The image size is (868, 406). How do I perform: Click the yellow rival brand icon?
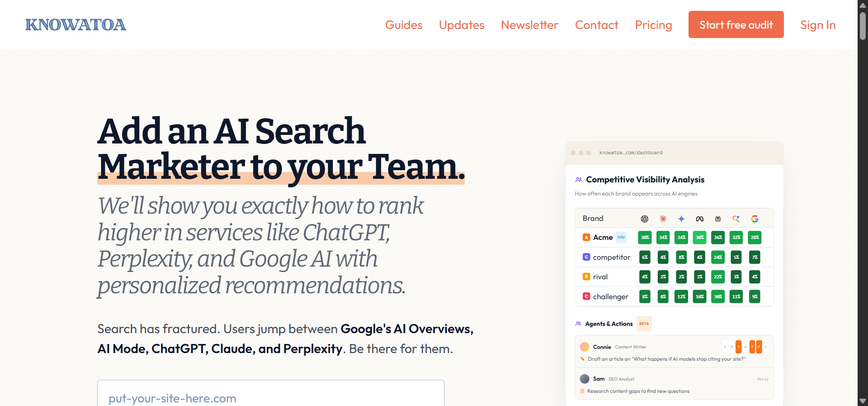586,276
